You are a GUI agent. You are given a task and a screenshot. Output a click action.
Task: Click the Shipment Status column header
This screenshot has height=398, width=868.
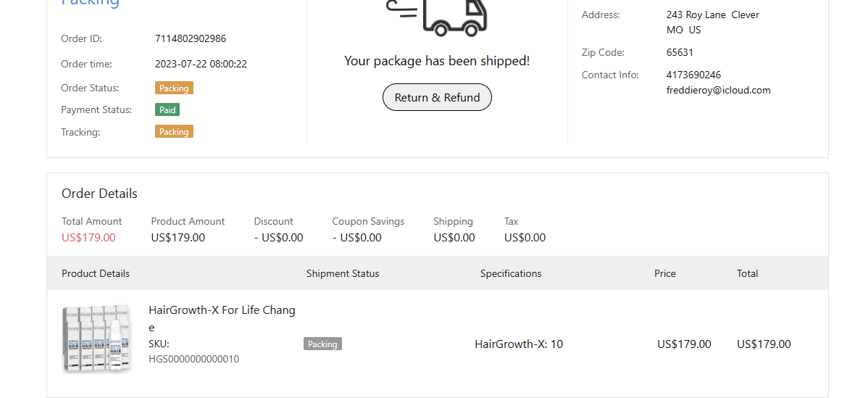tap(343, 273)
